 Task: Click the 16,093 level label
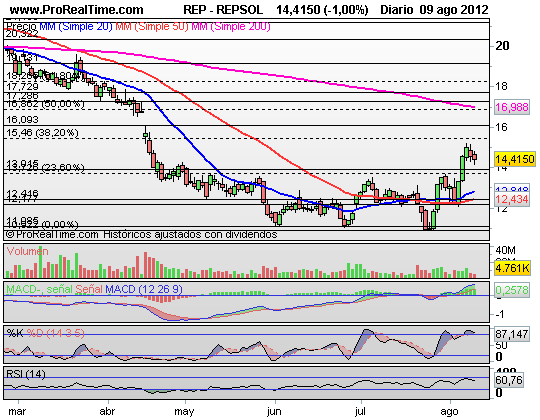pos(22,120)
